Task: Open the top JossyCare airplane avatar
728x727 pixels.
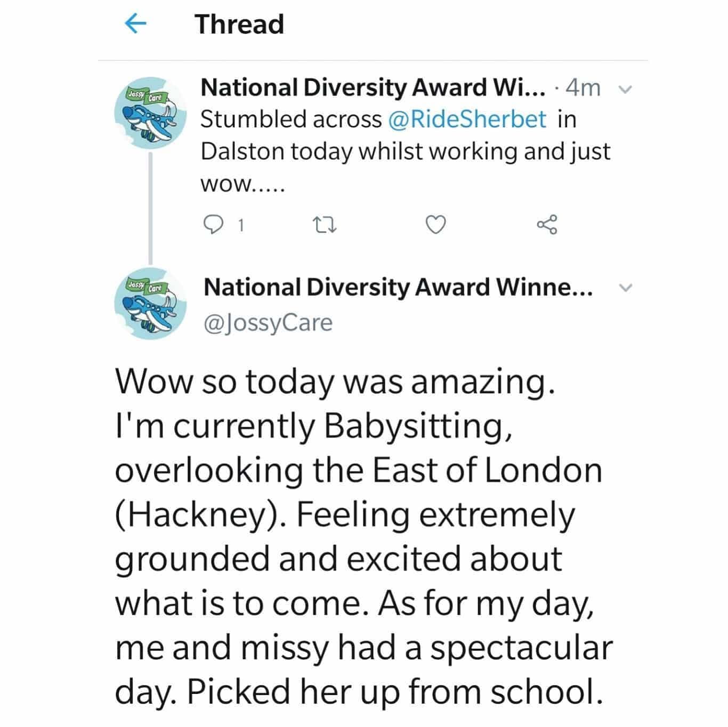Action: click(x=150, y=112)
